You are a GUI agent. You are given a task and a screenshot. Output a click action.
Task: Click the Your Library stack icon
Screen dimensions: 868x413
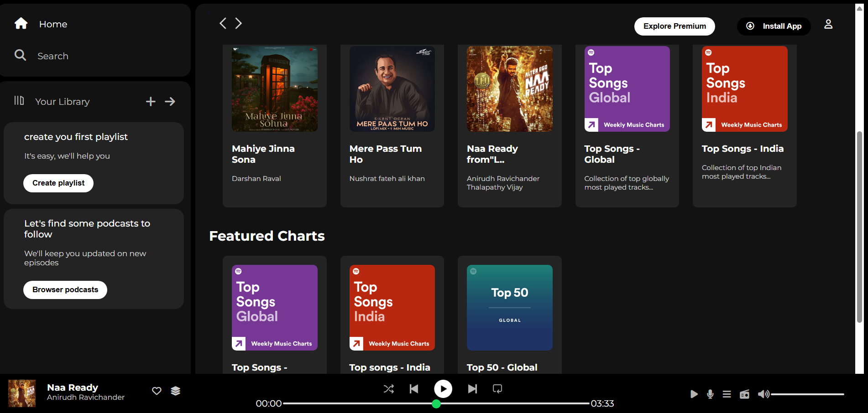pyautogui.click(x=19, y=100)
